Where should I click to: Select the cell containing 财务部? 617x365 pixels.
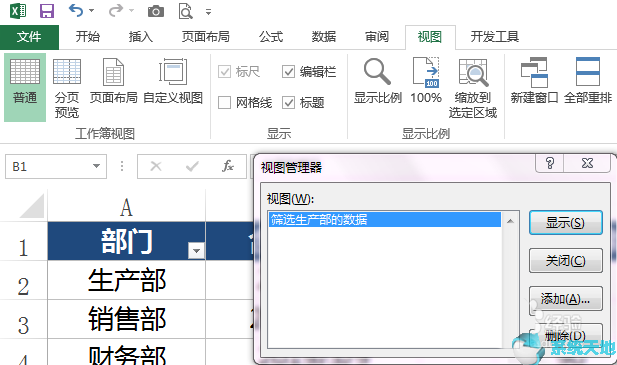(x=126, y=352)
